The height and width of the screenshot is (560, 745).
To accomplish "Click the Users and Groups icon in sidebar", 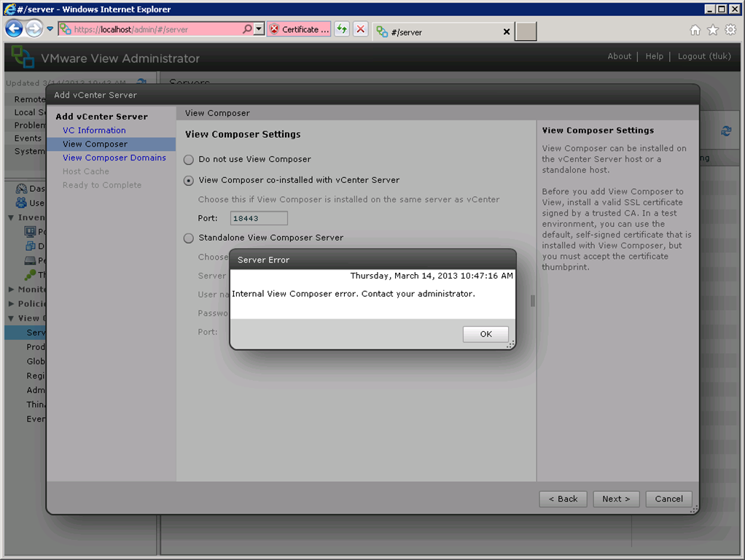I will 21,203.
